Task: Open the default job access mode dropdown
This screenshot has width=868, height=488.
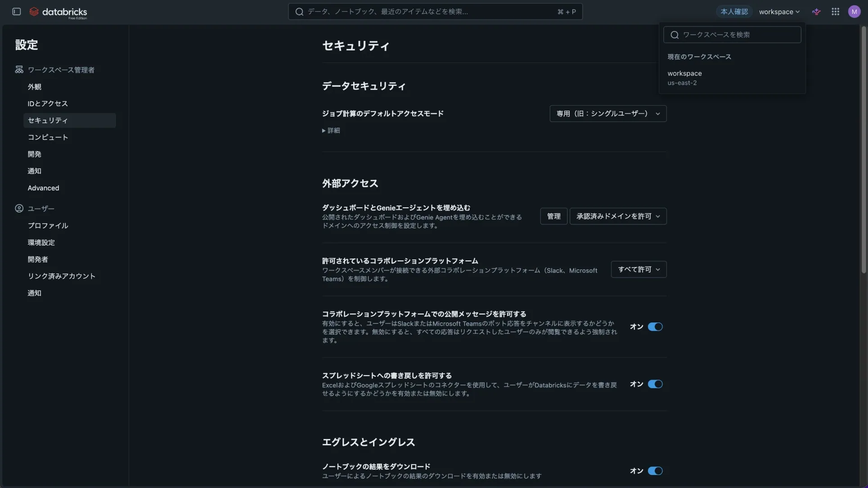Action: click(x=608, y=114)
